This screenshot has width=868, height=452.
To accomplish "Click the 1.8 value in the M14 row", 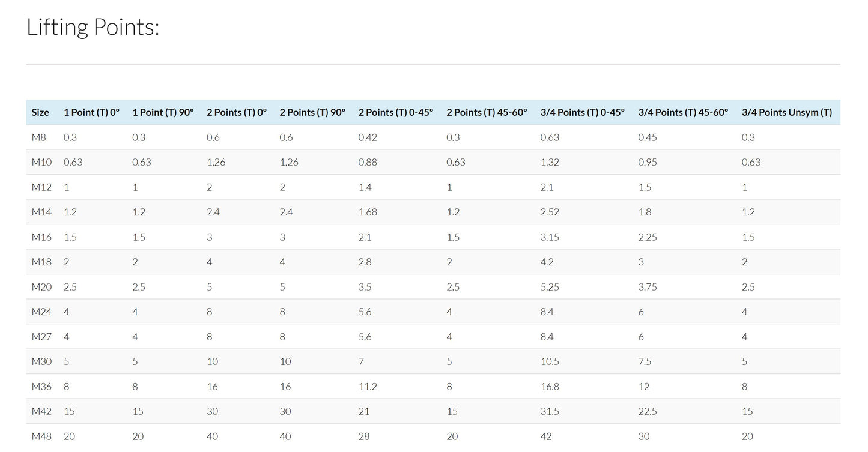I will (x=645, y=212).
